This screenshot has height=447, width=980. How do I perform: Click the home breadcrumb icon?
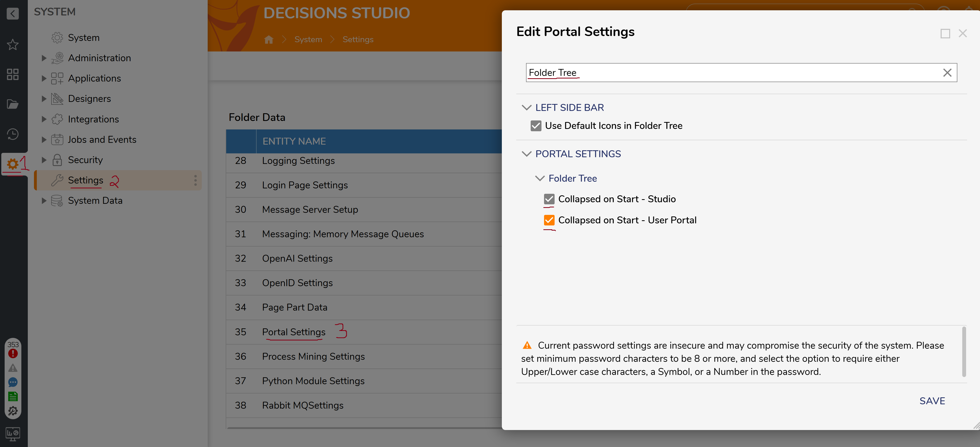pyautogui.click(x=269, y=40)
